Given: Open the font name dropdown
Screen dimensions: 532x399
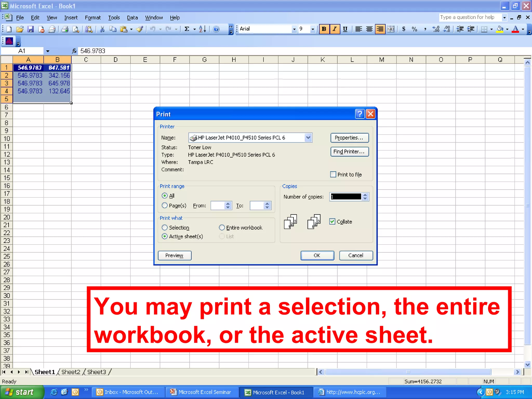Looking at the screenshot, I should [294, 29].
